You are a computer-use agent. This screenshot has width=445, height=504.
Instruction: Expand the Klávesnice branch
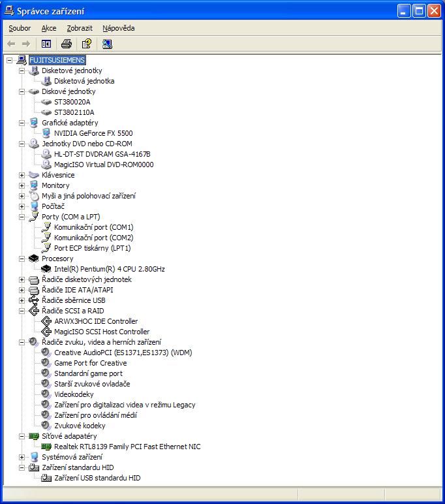tap(22, 175)
